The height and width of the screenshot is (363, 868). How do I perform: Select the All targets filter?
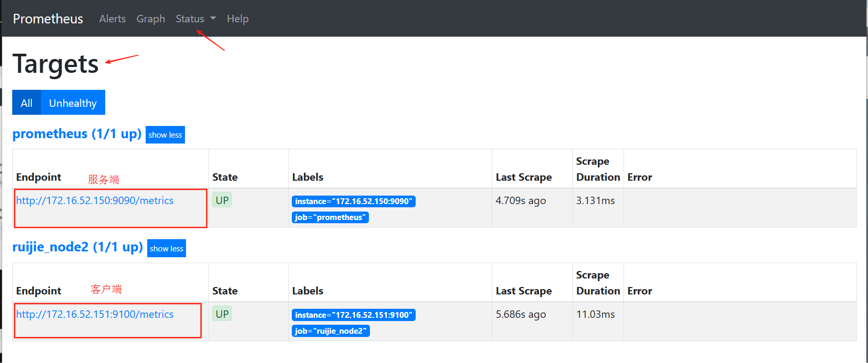click(x=27, y=103)
